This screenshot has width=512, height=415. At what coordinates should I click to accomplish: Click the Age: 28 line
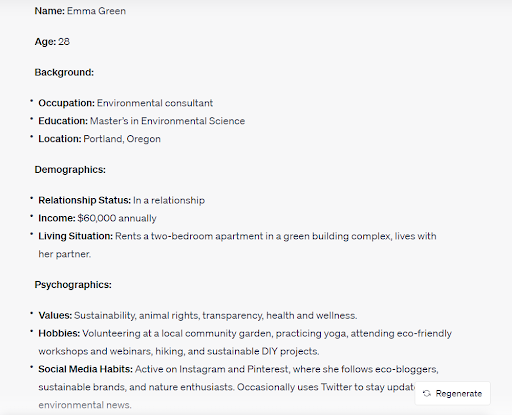click(x=52, y=42)
